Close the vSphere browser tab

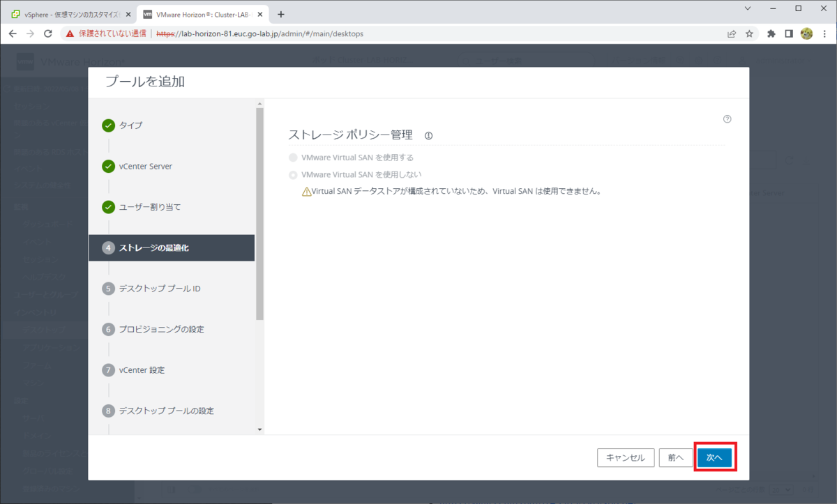point(128,14)
